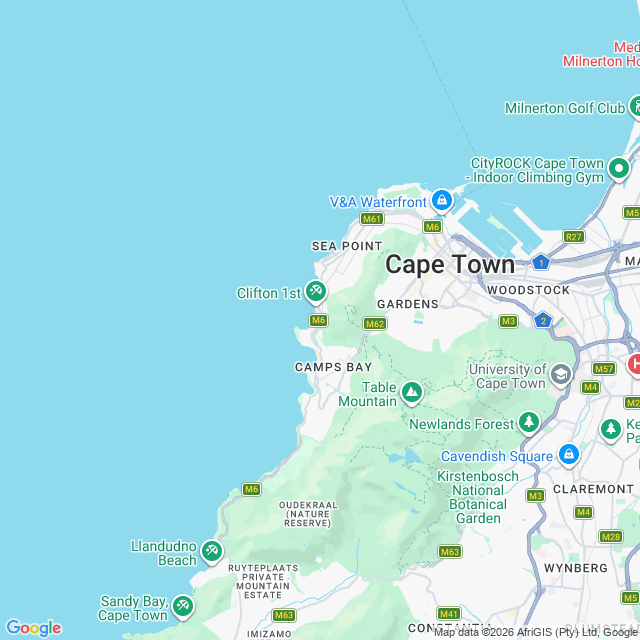Click the Newlands Forest text label

462,424
